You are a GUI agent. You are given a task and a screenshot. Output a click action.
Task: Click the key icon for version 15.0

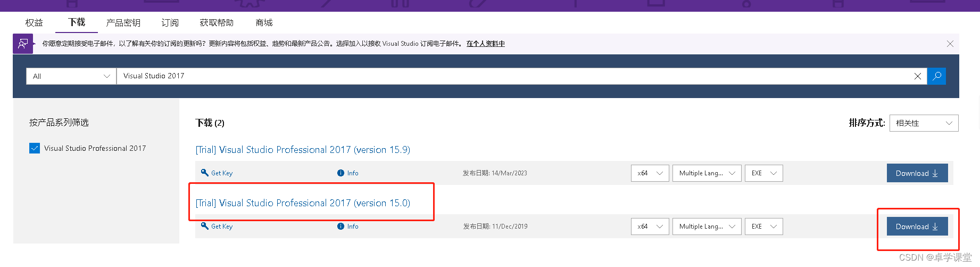[205, 226]
